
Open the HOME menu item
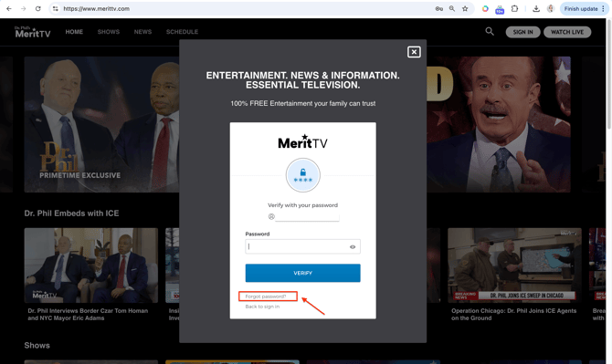tap(74, 32)
